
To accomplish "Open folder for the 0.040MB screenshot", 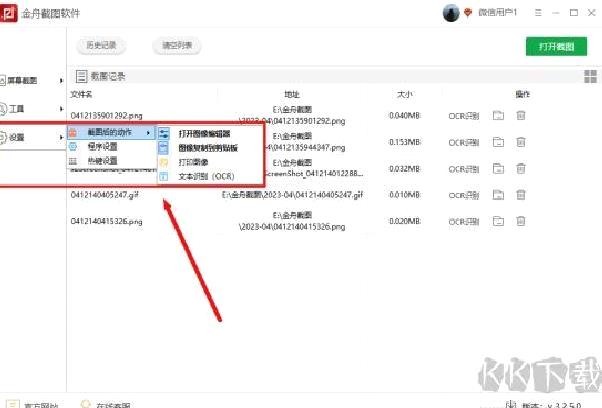I will (x=498, y=115).
